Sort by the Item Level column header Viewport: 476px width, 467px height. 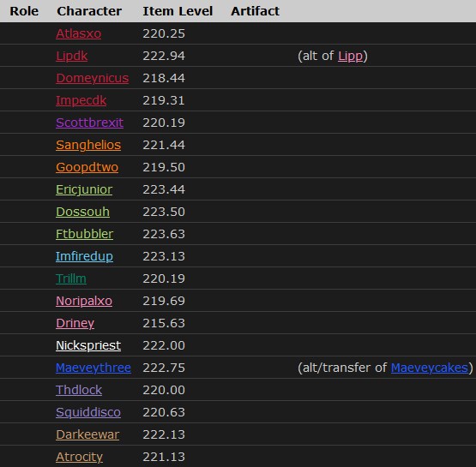pyautogui.click(x=178, y=11)
